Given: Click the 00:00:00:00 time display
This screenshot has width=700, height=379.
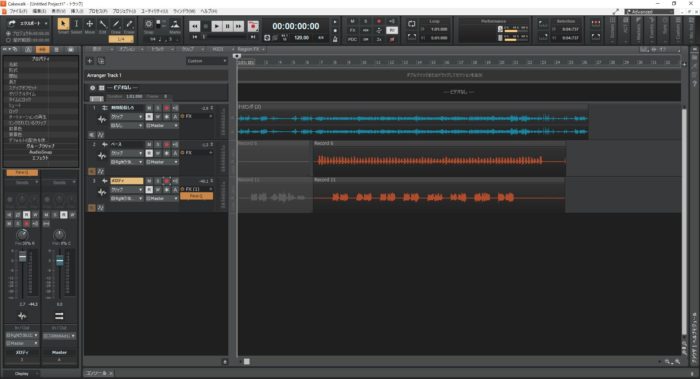Looking at the screenshot, I should pos(296,26).
